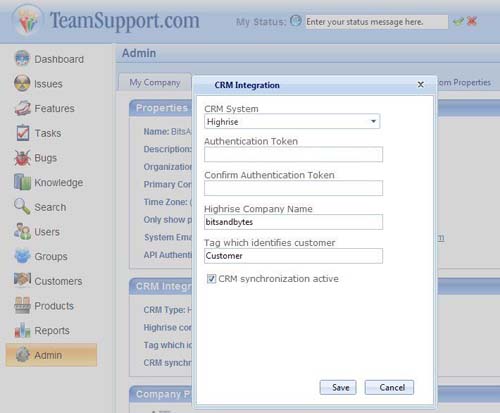Select the Features icon
The width and height of the screenshot is (500, 413).
tap(22, 108)
